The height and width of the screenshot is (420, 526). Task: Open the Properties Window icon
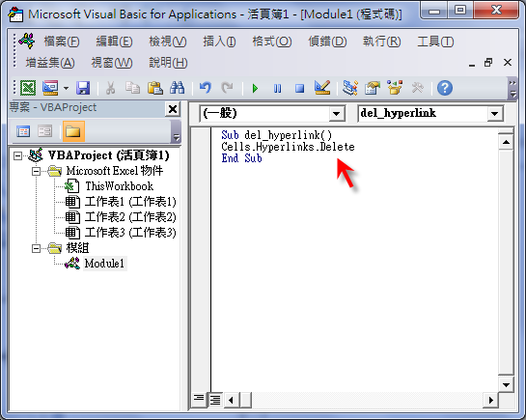point(373,88)
